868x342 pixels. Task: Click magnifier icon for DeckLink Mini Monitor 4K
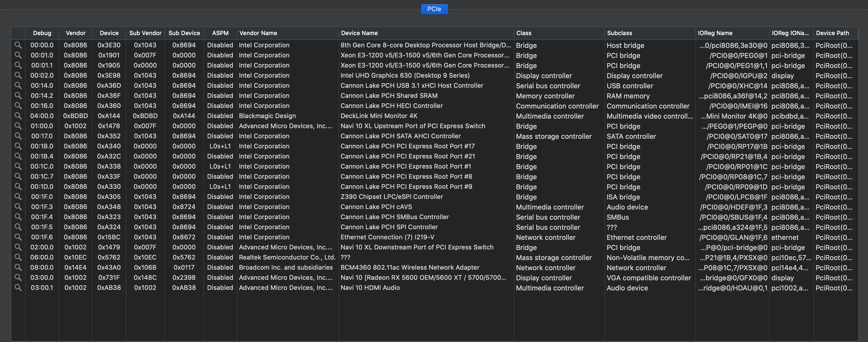18,115
